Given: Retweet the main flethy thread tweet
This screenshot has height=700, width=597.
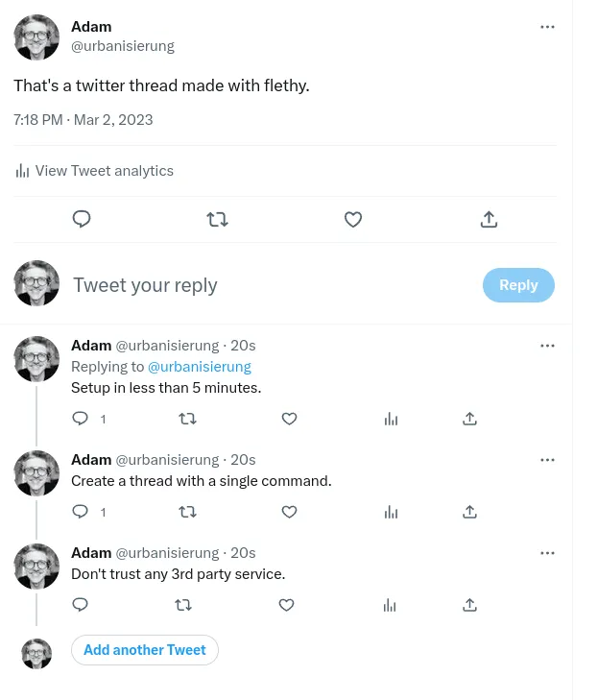Looking at the screenshot, I should [218, 220].
